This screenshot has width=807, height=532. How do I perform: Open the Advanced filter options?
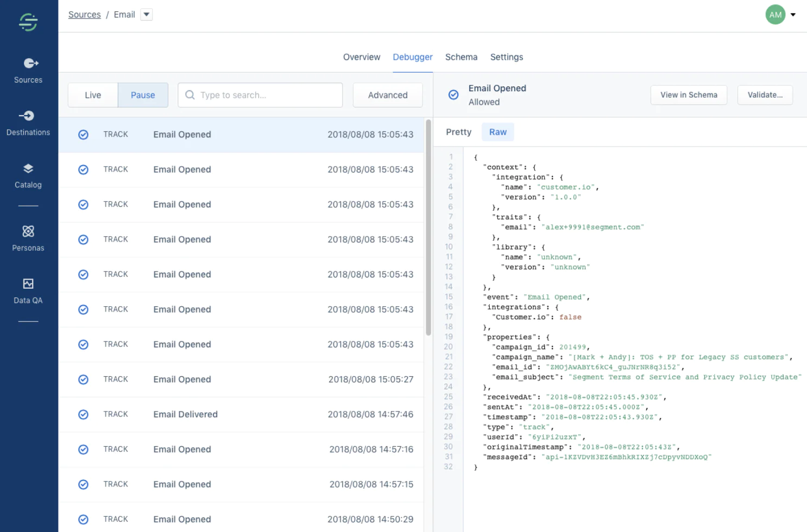(387, 94)
